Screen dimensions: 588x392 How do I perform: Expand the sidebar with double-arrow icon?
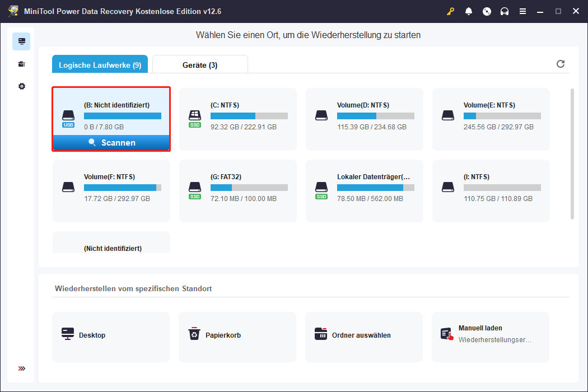pos(21,368)
